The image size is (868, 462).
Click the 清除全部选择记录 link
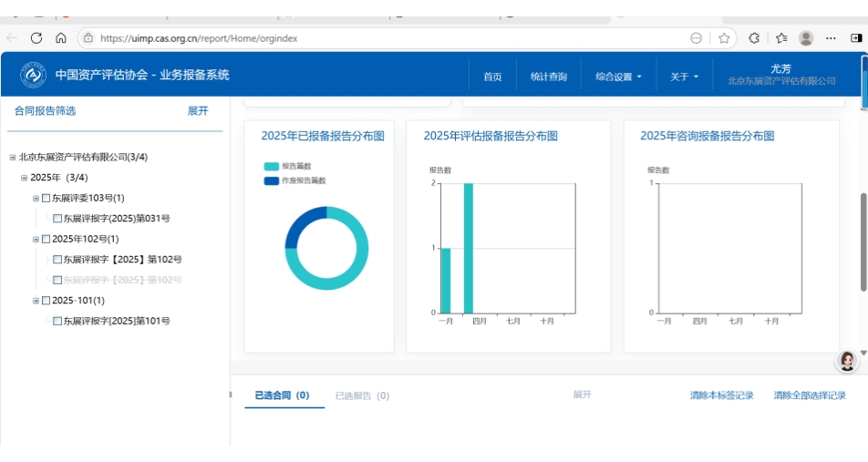pos(810,395)
